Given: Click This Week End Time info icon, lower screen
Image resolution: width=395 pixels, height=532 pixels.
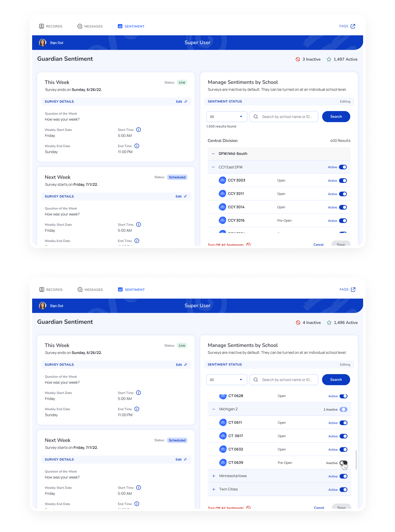Looking at the screenshot, I should click(137, 409).
